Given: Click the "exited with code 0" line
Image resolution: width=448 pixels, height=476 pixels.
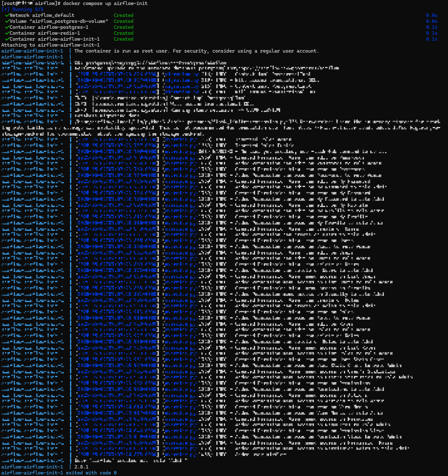Looking at the screenshot, I should pos(59,473).
